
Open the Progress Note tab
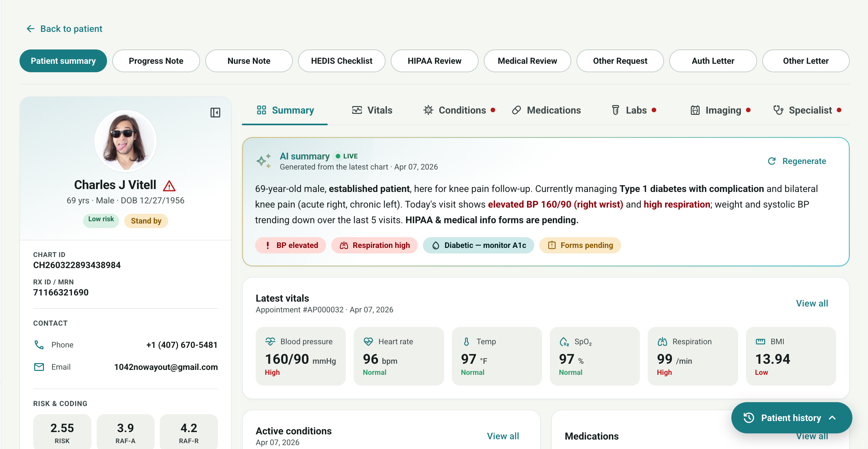click(156, 61)
